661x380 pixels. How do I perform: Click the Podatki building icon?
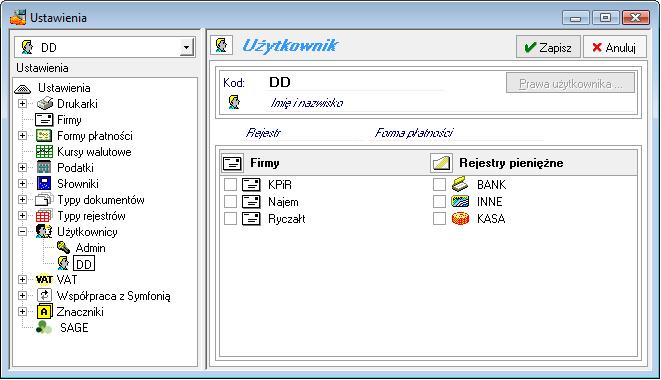[44, 167]
